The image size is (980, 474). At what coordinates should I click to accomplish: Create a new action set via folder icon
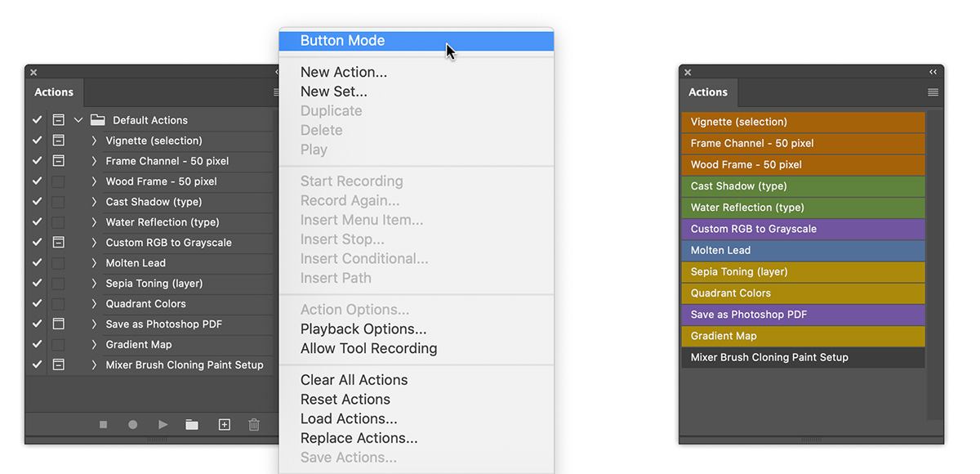click(193, 424)
